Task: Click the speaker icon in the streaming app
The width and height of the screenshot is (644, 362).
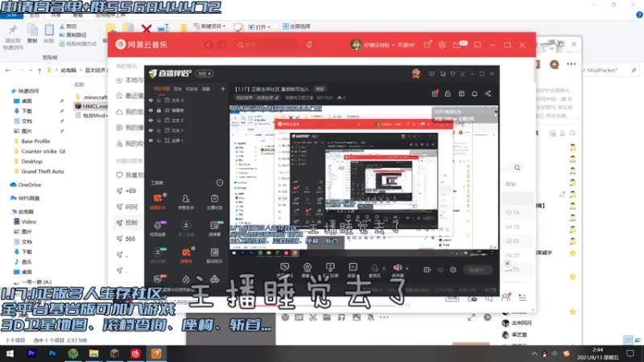Action: pyautogui.click(x=398, y=269)
